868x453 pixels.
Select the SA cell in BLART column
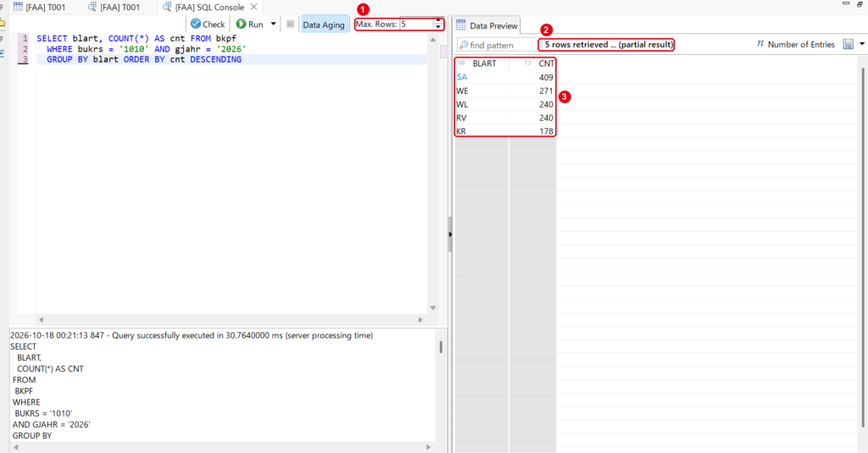[x=481, y=77]
